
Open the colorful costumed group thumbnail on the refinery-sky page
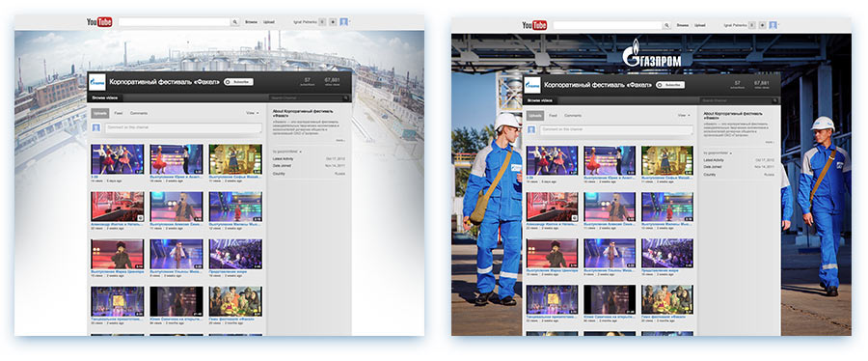235,301
